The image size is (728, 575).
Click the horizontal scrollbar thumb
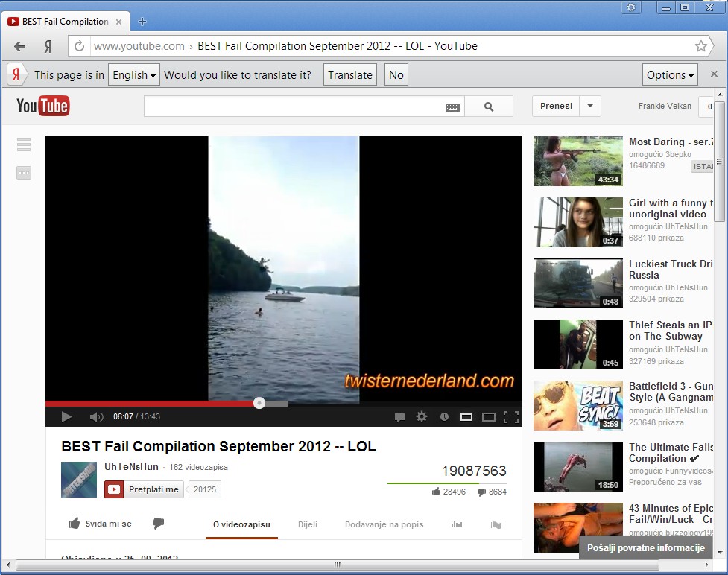338,565
